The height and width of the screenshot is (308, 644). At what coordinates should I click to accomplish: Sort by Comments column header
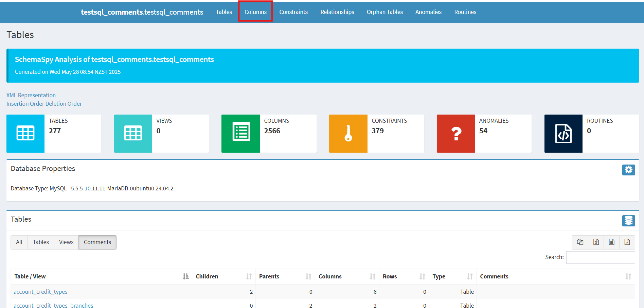pyautogui.click(x=556, y=276)
